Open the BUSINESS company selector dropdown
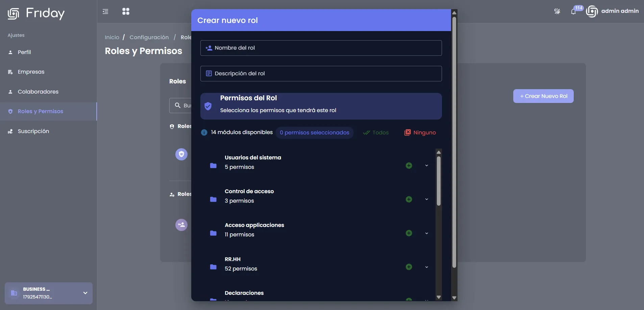The height and width of the screenshot is (310, 644). [x=49, y=293]
